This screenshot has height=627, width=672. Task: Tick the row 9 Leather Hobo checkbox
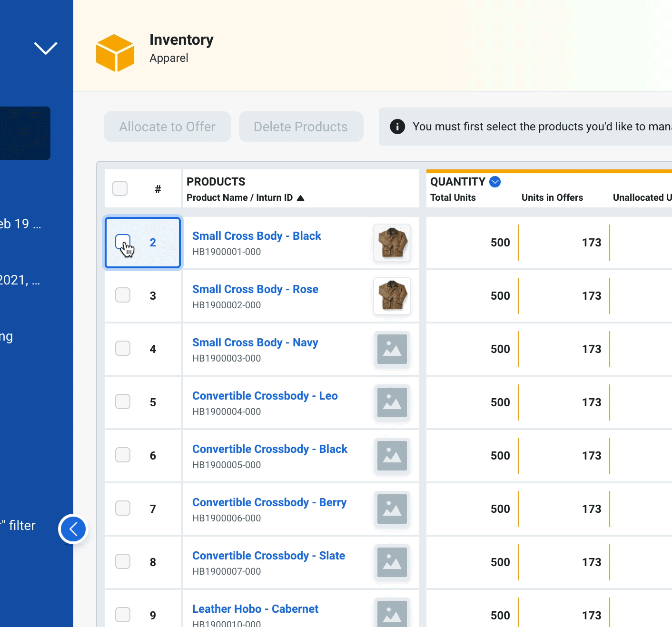click(x=123, y=615)
